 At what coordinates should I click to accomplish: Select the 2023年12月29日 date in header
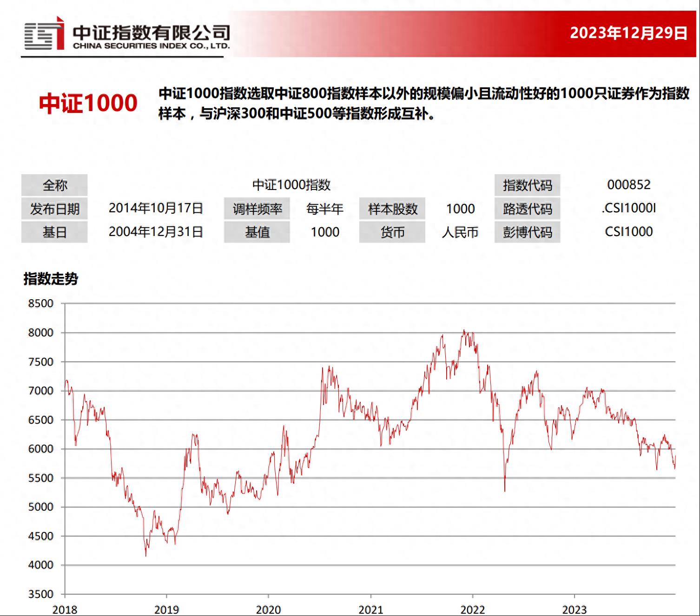click(x=628, y=33)
